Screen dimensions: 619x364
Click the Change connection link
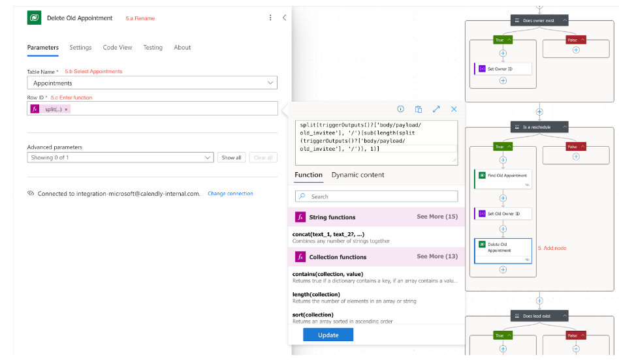click(230, 194)
